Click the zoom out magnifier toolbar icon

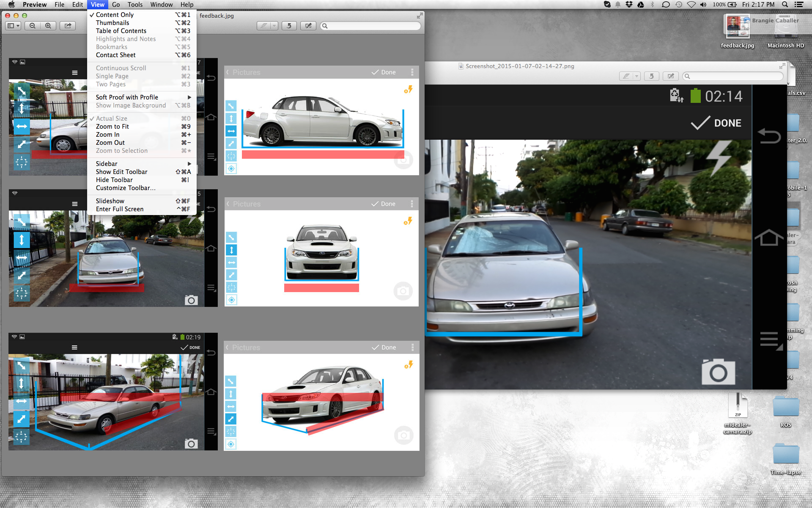pyautogui.click(x=33, y=26)
